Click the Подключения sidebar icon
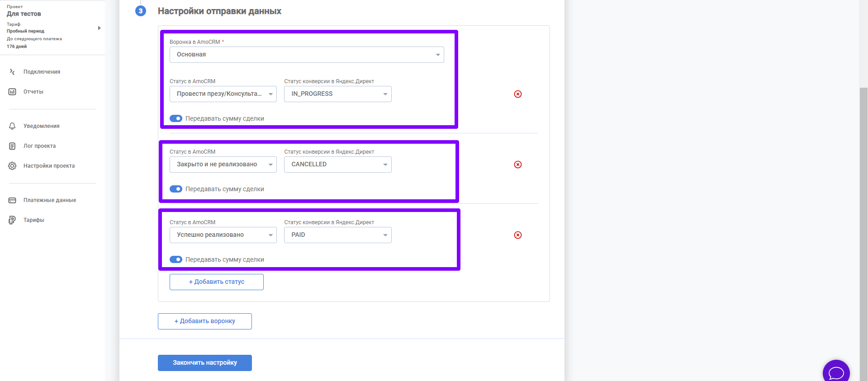Screen dimensions: 868x381 pos(12,72)
